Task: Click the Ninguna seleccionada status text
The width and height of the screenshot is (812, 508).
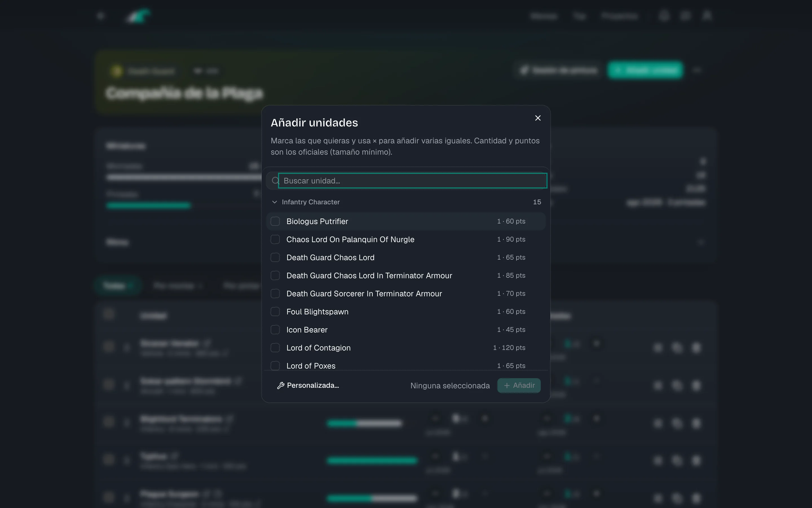Action: point(450,386)
